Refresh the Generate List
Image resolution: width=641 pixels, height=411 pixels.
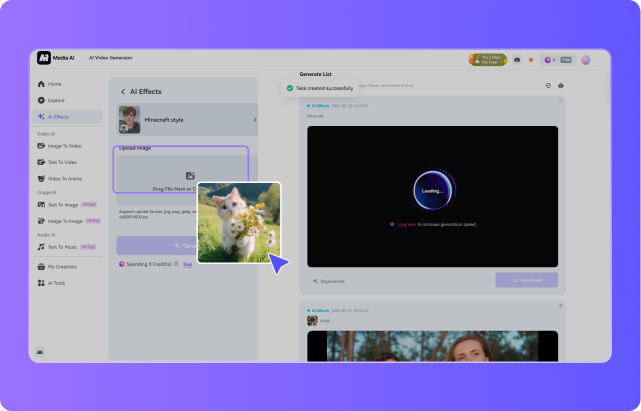click(547, 85)
